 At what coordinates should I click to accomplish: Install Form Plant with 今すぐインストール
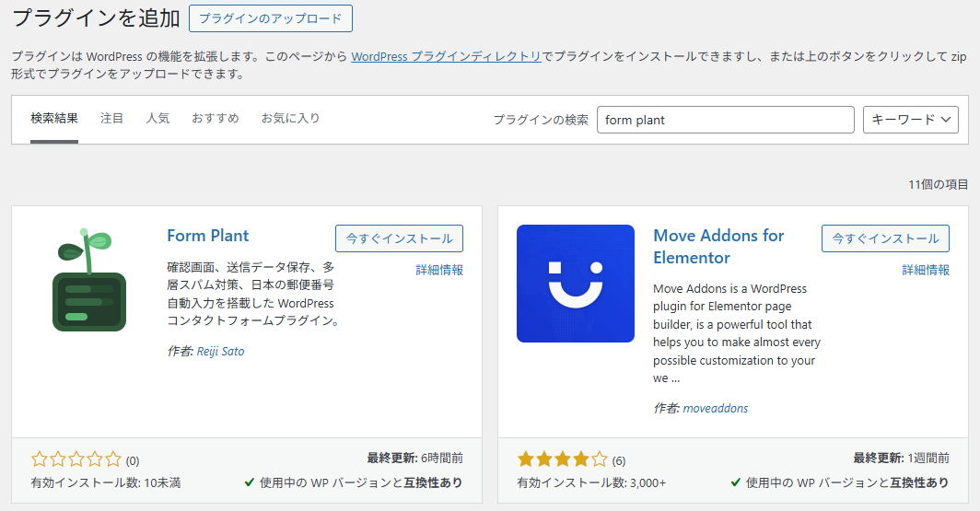[400, 238]
